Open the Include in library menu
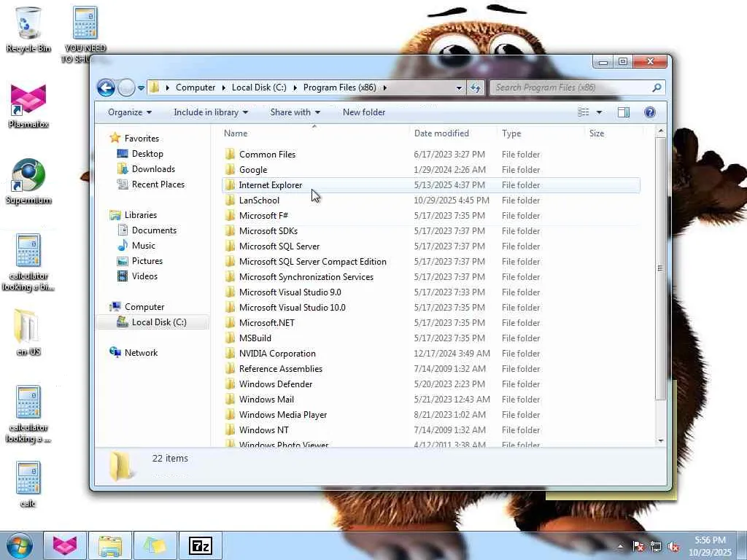This screenshot has width=747, height=560. tap(211, 112)
